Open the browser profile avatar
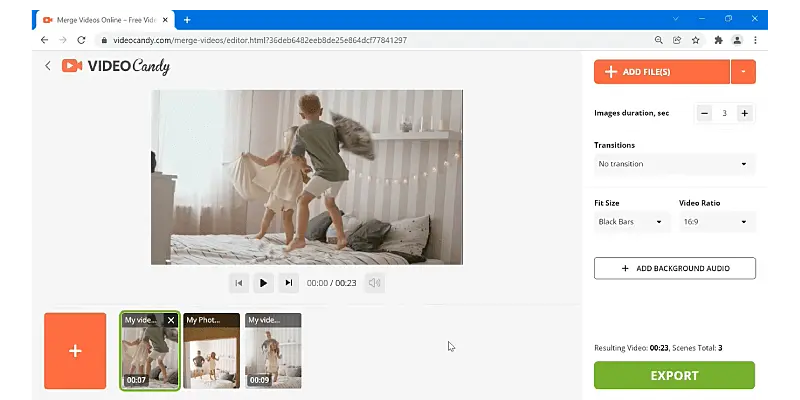 [x=737, y=40]
